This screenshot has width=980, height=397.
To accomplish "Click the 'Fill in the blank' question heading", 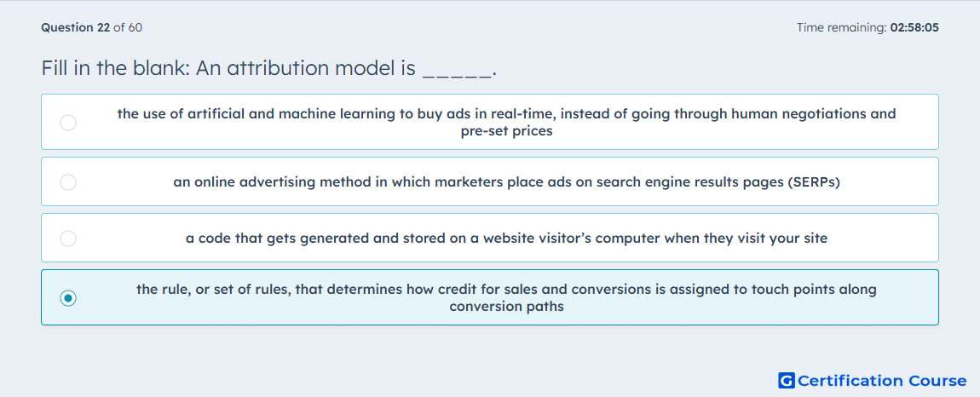I will (268, 68).
